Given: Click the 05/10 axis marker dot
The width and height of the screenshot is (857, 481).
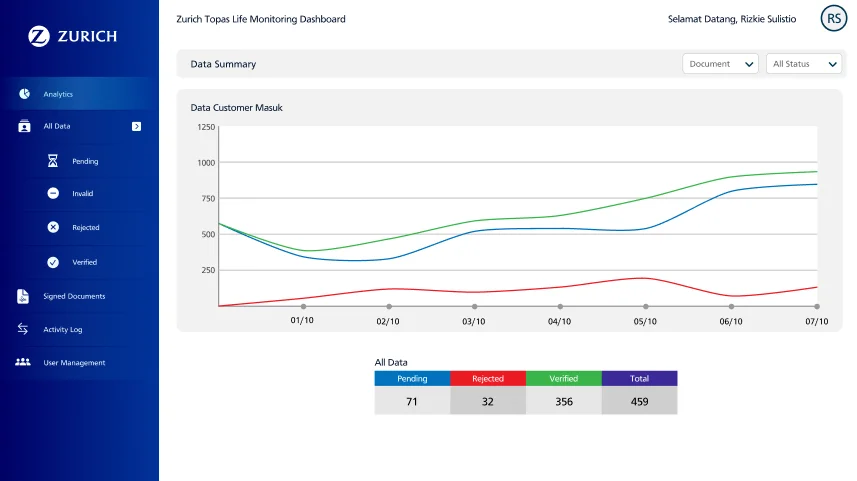Looking at the screenshot, I should point(645,307).
